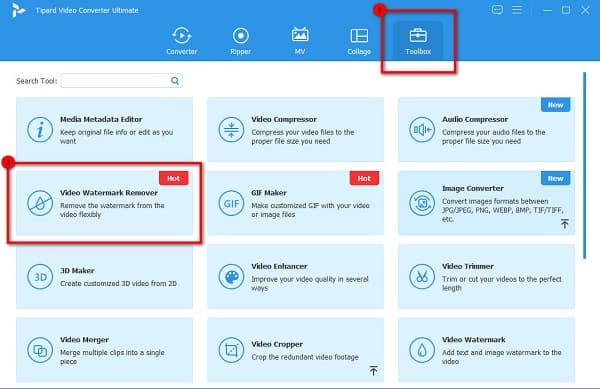Viewport: 600px width, 389px height.
Task: Open Video Watermark title
Action: (x=474, y=340)
